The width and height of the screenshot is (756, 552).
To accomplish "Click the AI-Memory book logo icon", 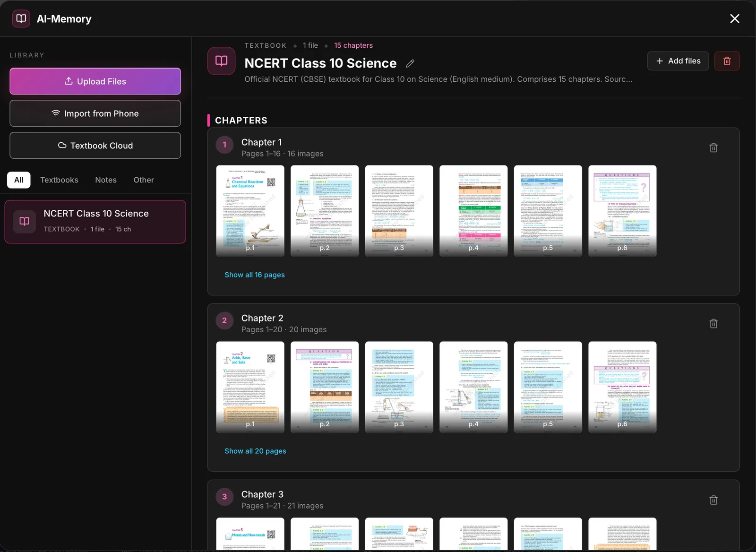I will tap(21, 18).
